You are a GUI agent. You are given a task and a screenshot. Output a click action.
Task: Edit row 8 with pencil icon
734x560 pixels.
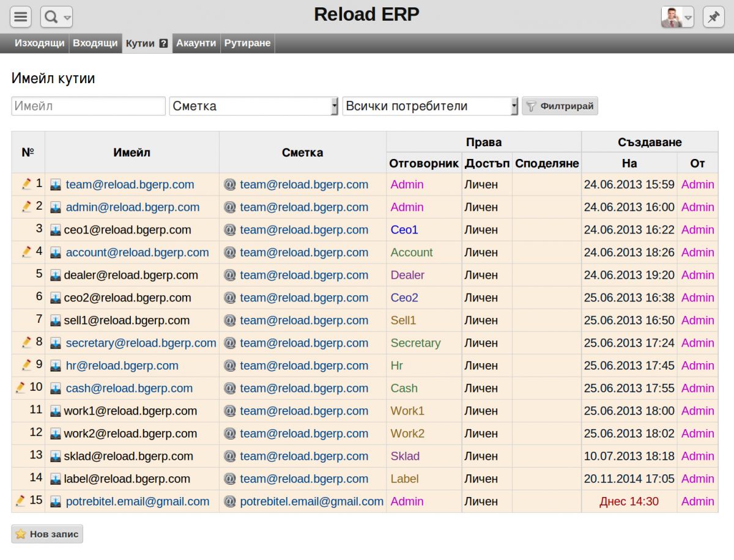click(x=26, y=342)
